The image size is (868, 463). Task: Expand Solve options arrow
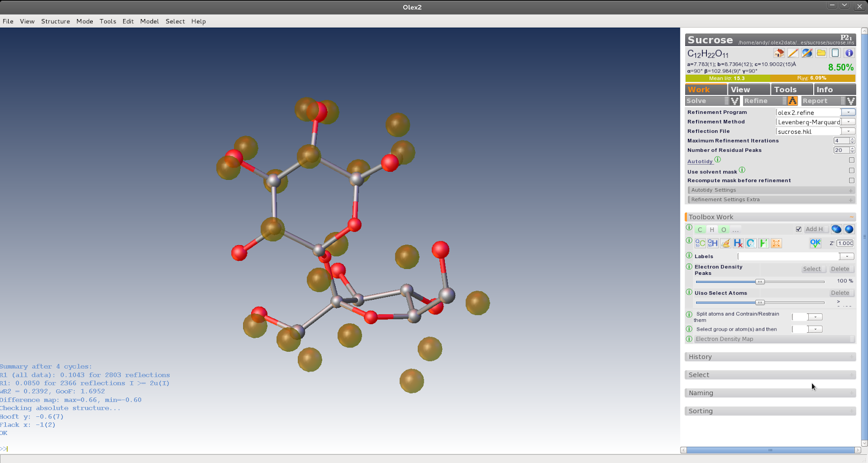point(735,101)
